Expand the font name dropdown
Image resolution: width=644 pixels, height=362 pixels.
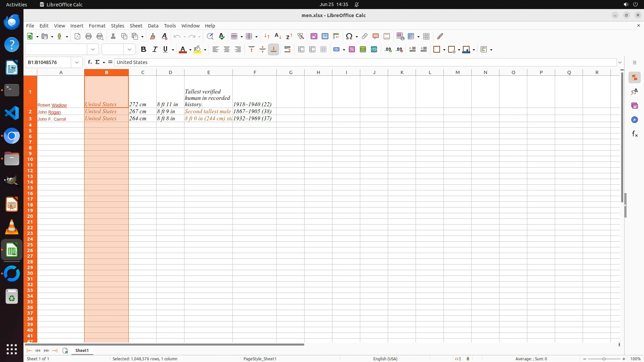(93, 50)
